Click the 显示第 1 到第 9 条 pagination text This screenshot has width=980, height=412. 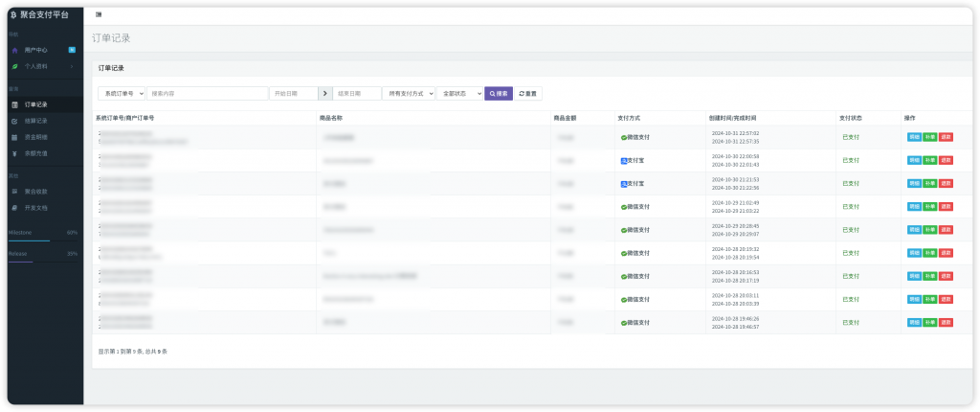pos(133,352)
